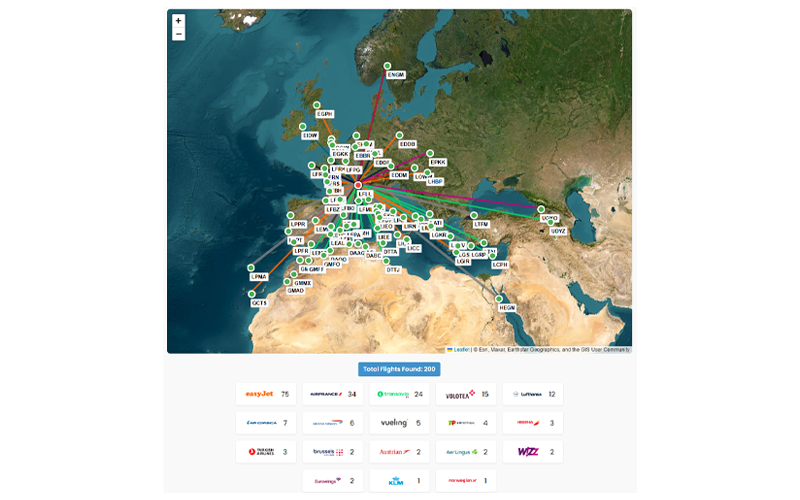Select the Brussels Airlines card
800x500 pixels.
tap(333, 452)
